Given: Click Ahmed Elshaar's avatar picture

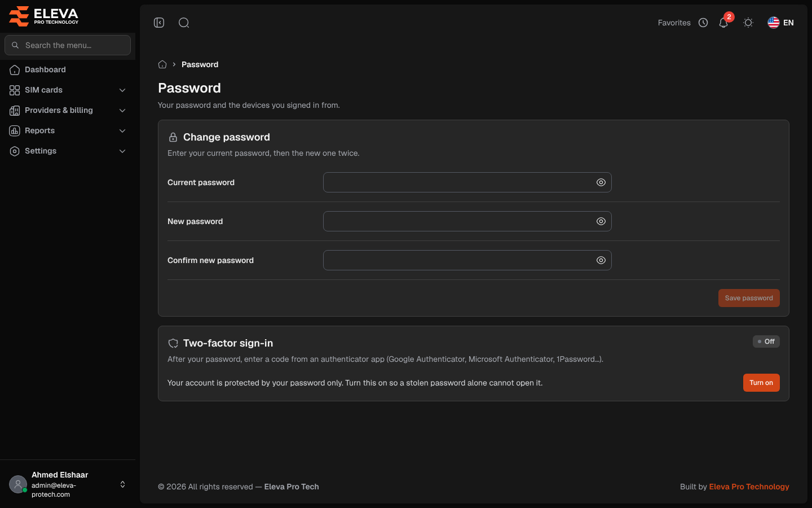Looking at the screenshot, I should [18, 484].
